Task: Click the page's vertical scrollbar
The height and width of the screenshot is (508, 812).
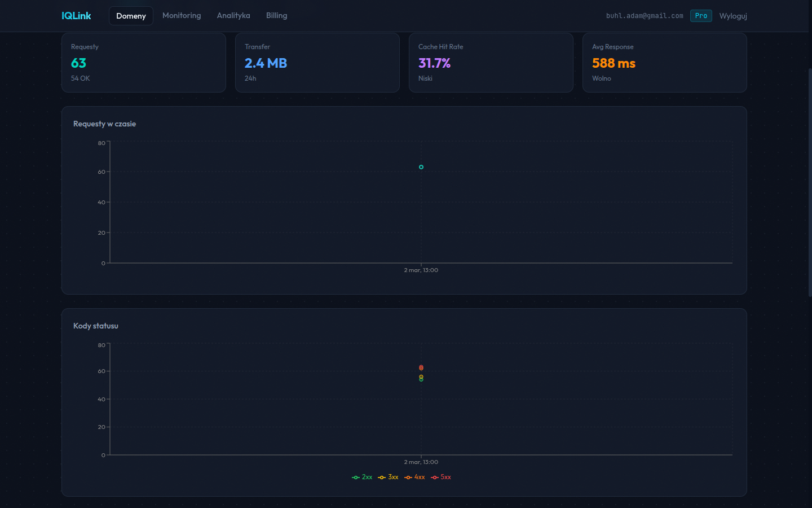Action: click(810, 181)
